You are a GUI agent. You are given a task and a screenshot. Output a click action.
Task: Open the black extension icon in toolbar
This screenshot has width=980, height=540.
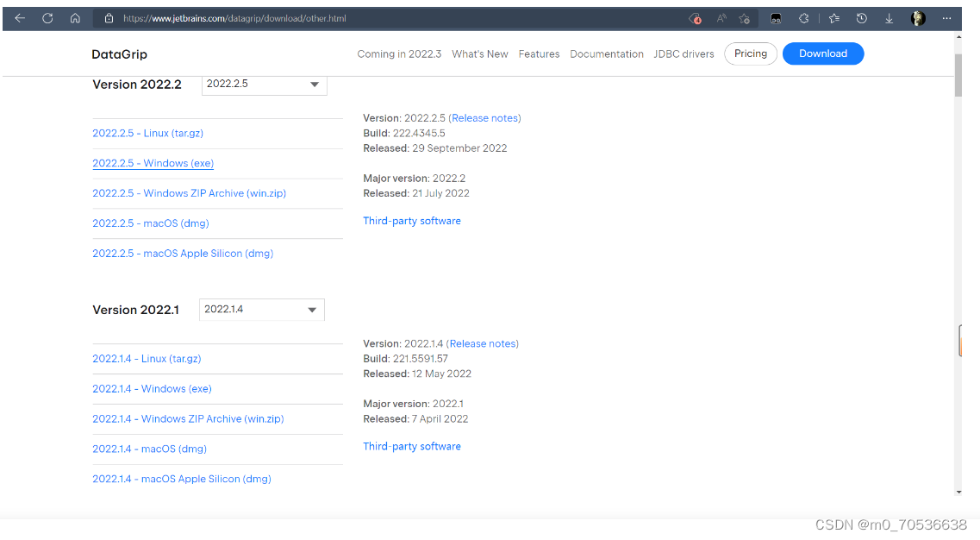tap(776, 19)
